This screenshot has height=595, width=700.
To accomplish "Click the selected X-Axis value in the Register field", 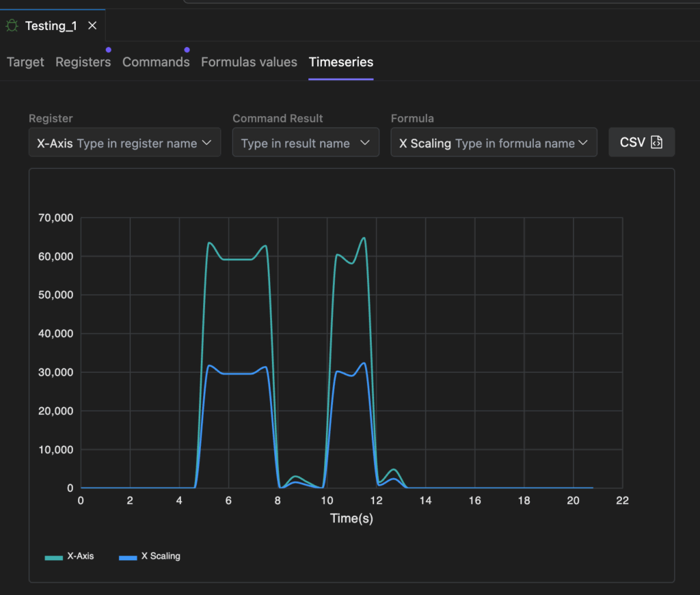I will [55, 143].
